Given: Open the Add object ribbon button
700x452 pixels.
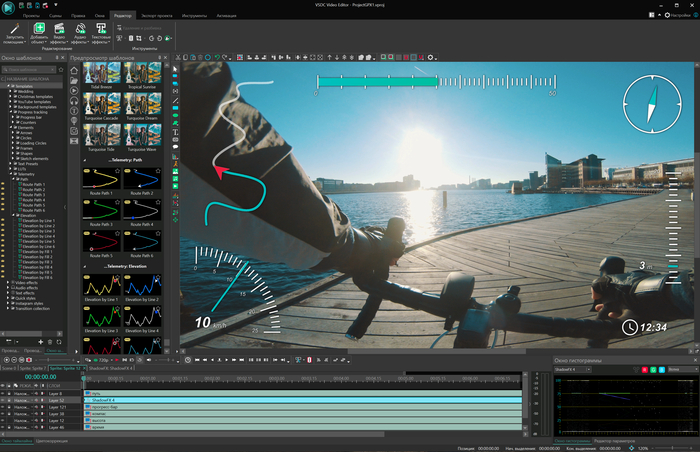Looking at the screenshot, I should tap(39, 33).
